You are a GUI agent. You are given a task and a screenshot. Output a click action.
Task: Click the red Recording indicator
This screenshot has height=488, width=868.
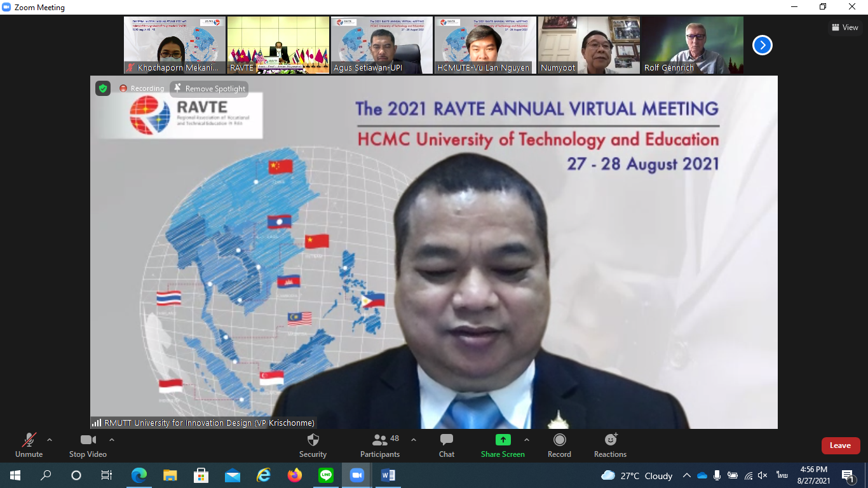[x=142, y=88]
